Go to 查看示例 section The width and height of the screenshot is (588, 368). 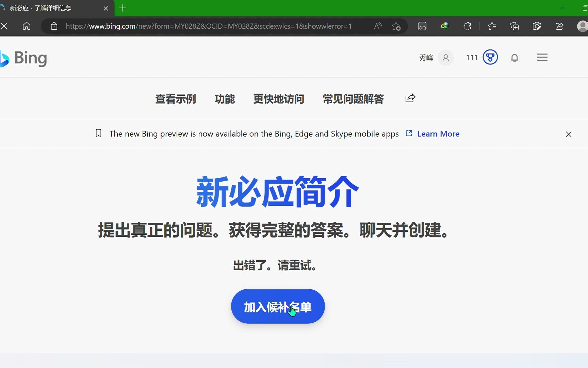[176, 99]
